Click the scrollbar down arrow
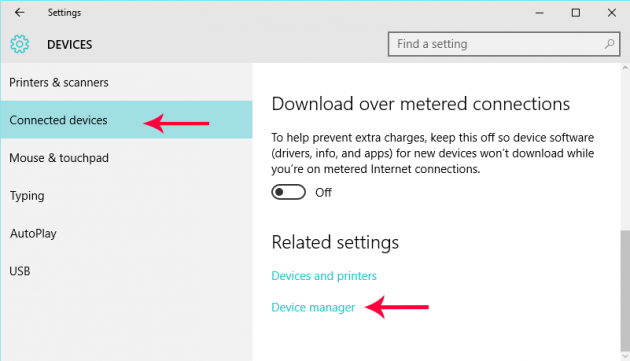630x361 pixels. point(625,356)
